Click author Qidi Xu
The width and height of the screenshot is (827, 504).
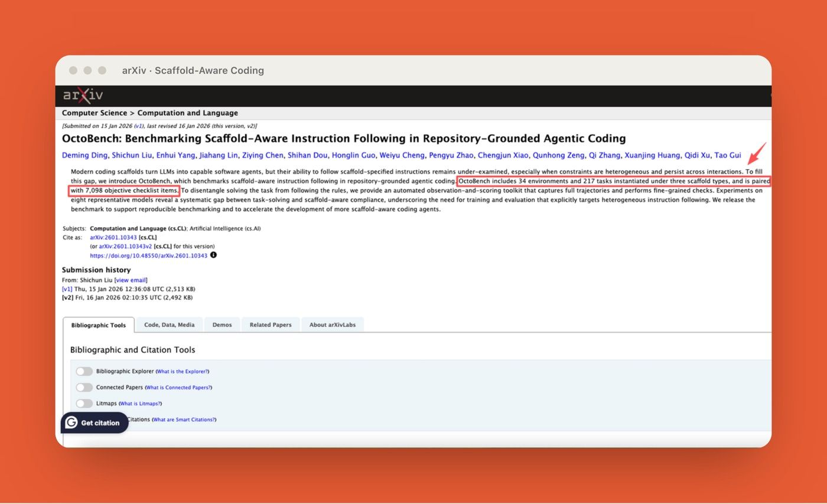(697, 155)
